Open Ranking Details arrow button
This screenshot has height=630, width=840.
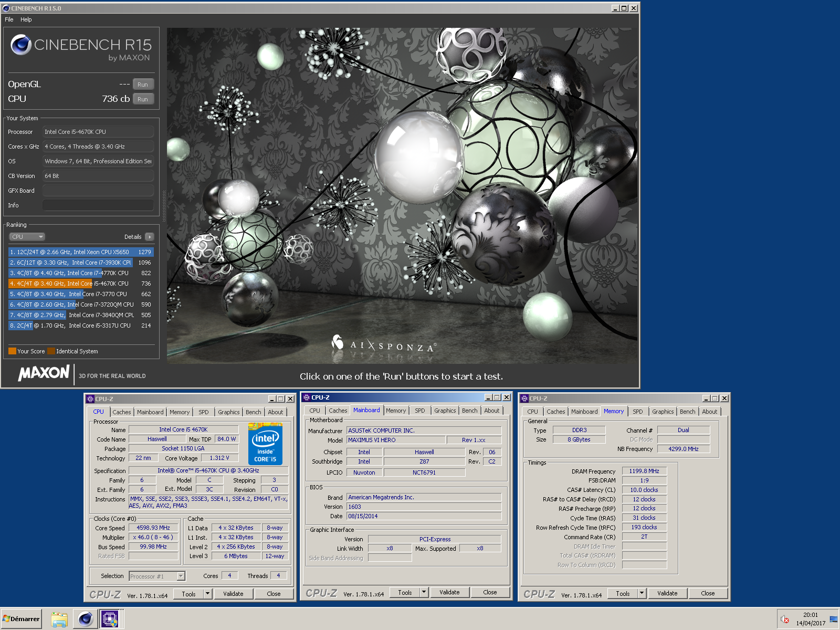[x=150, y=237]
